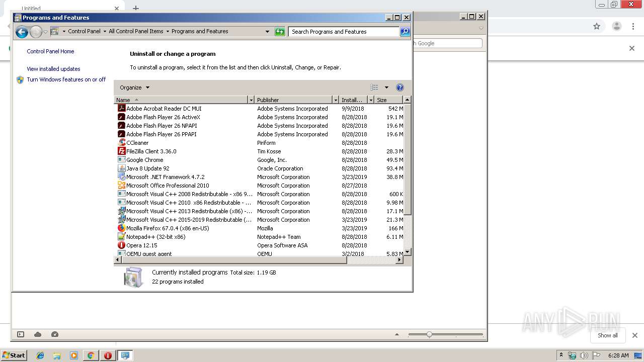The image size is (644, 362).
Task: Sort by the Publisher column header
Action: point(293,100)
